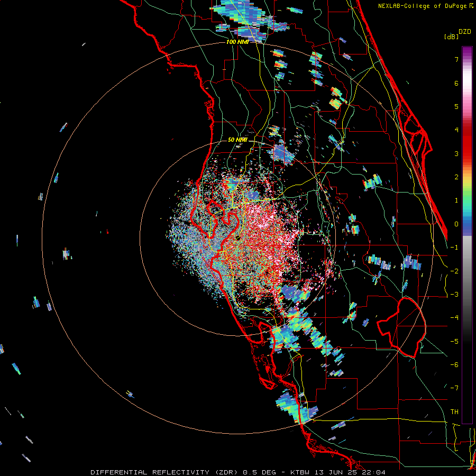Click the "100 NMI" range ring label
This screenshot has height=476, width=476.
click(x=237, y=42)
